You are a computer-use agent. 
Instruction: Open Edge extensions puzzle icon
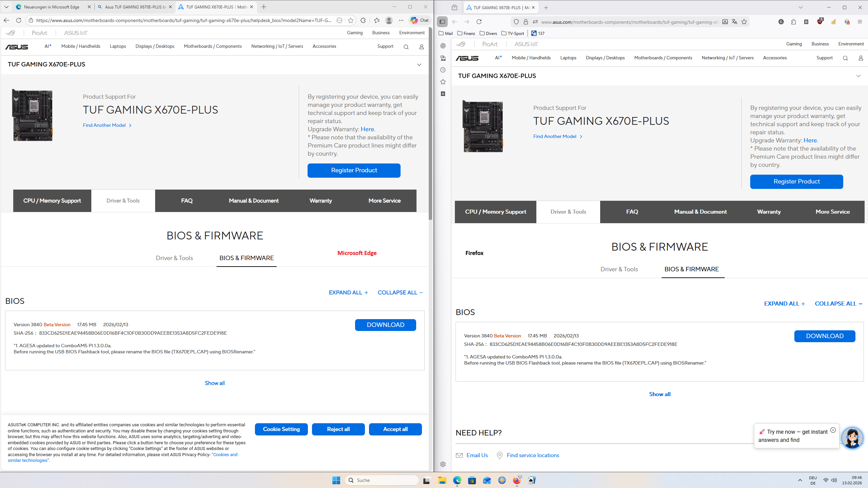pyautogui.click(x=363, y=20)
